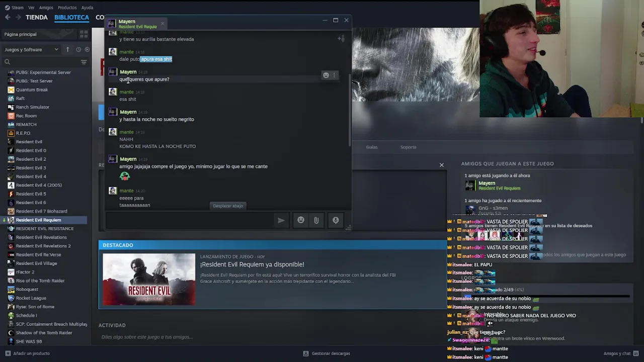Send the chat message with the arrow button

[x=281, y=220]
